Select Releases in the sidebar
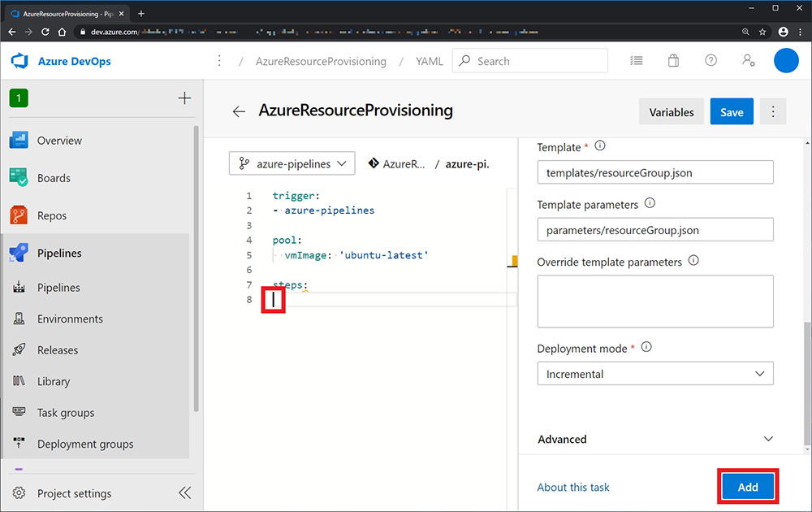 (58, 350)
